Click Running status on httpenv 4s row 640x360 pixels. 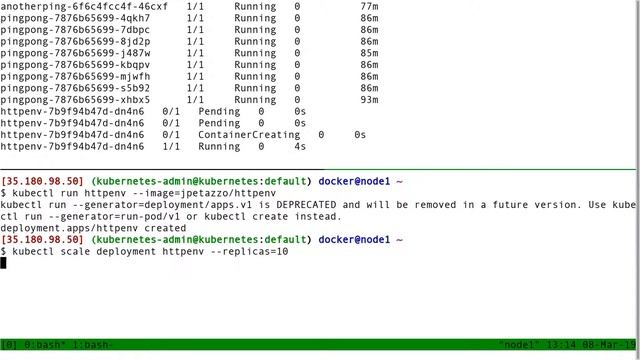(x=219, y=147)
